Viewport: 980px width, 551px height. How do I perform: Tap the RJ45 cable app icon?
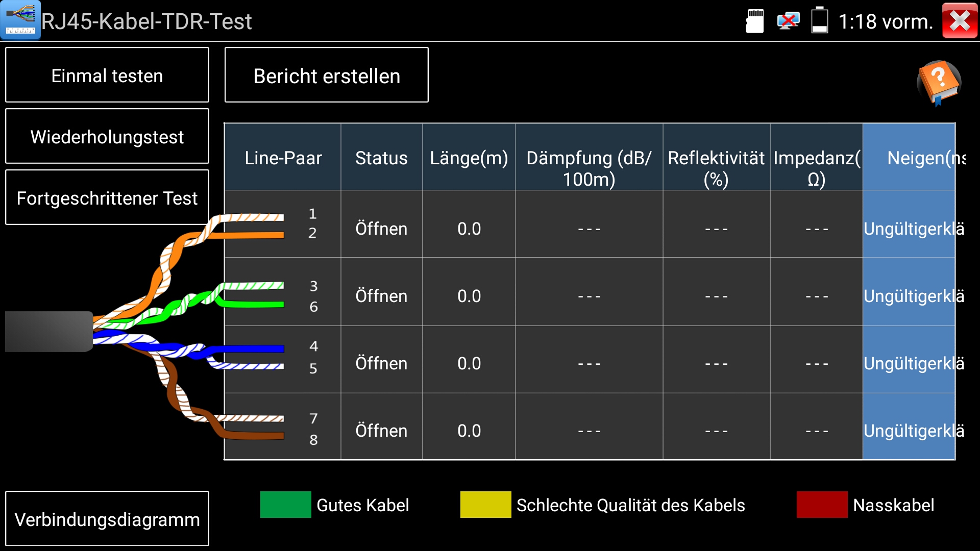tap(20, 20)
